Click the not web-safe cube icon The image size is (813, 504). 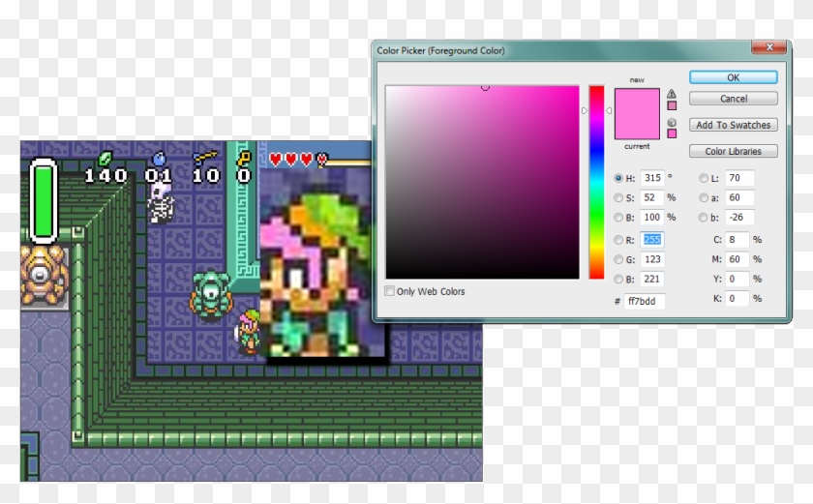tap(672, 122)
